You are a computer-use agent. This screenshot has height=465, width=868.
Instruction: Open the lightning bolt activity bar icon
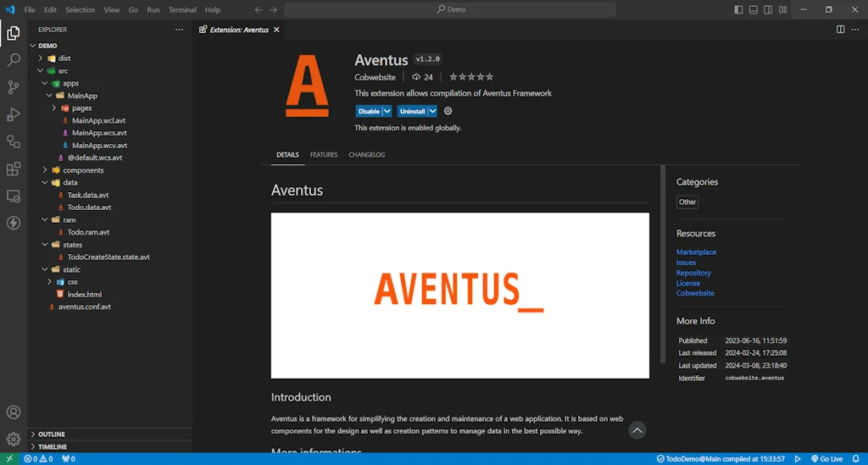pyautogui.click(x=14, y=223)
